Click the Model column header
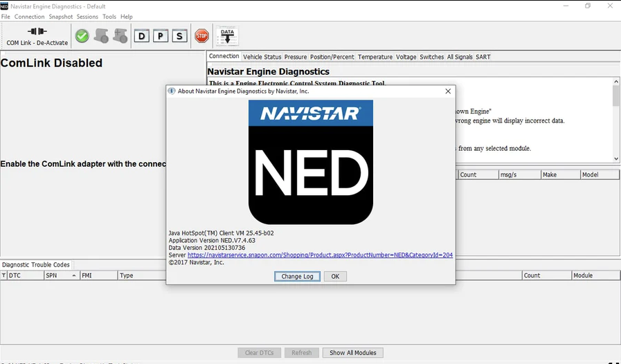The height and width of the screenshot is (364, 621). pos(600,174)
